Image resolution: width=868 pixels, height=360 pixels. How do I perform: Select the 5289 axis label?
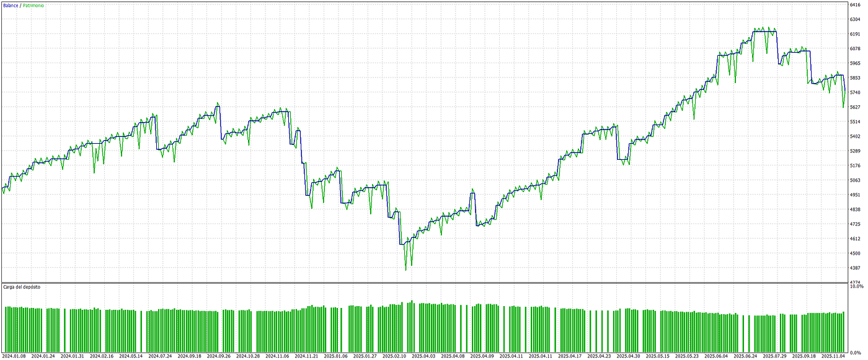855,151
